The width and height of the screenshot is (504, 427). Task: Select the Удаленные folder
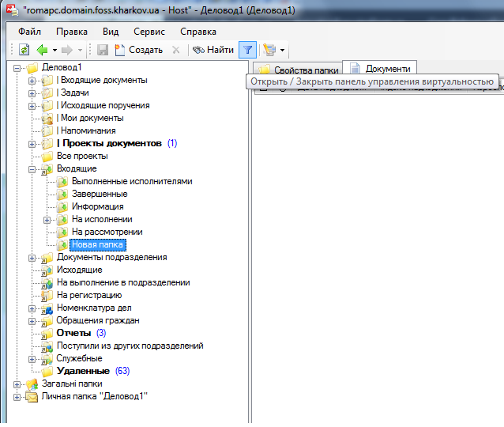[x=83, y=371]
